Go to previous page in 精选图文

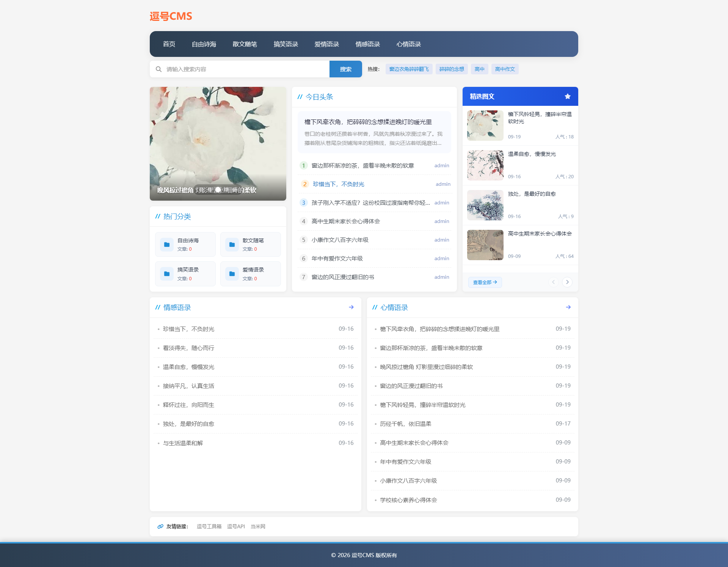554,282
